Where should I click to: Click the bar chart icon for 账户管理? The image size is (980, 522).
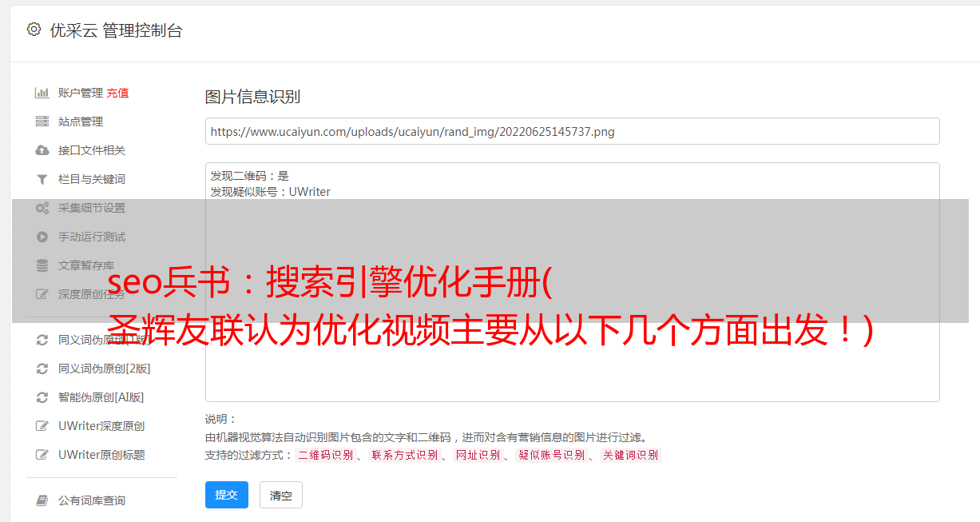click(x=42, y=93)
